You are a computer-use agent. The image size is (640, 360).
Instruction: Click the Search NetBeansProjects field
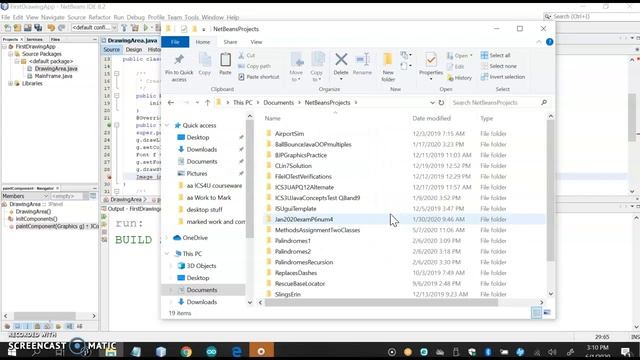[498, 102]
